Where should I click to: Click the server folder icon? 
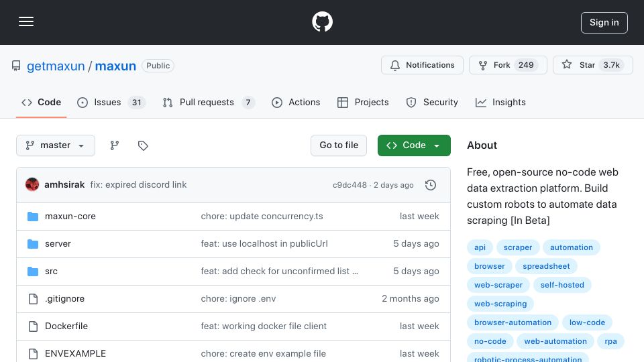(33, 244)
